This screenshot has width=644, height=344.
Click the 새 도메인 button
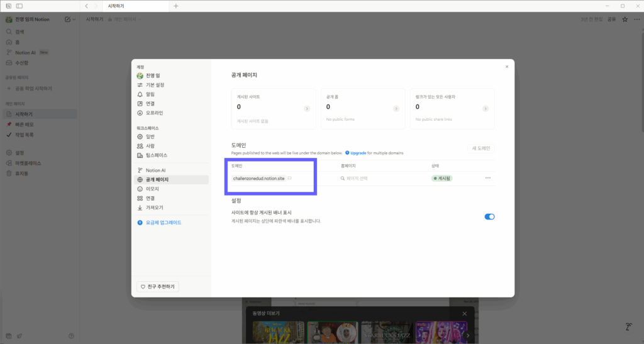pyautogui.click(x=481, y=148)
